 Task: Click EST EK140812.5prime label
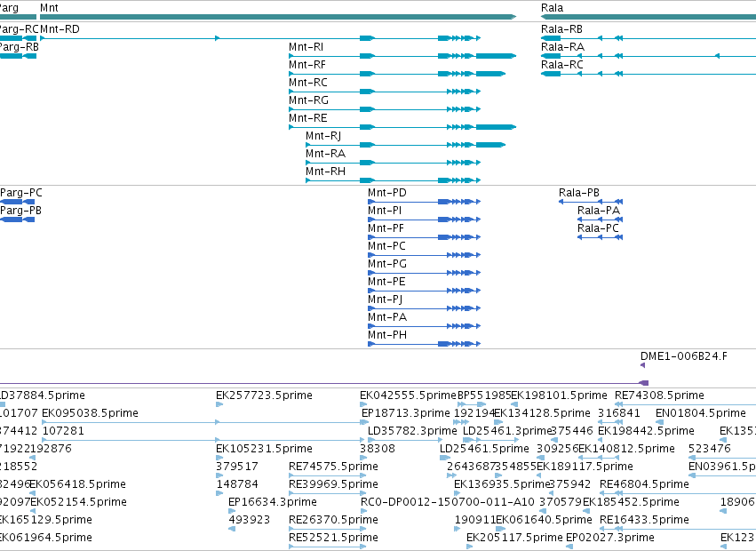627,449
